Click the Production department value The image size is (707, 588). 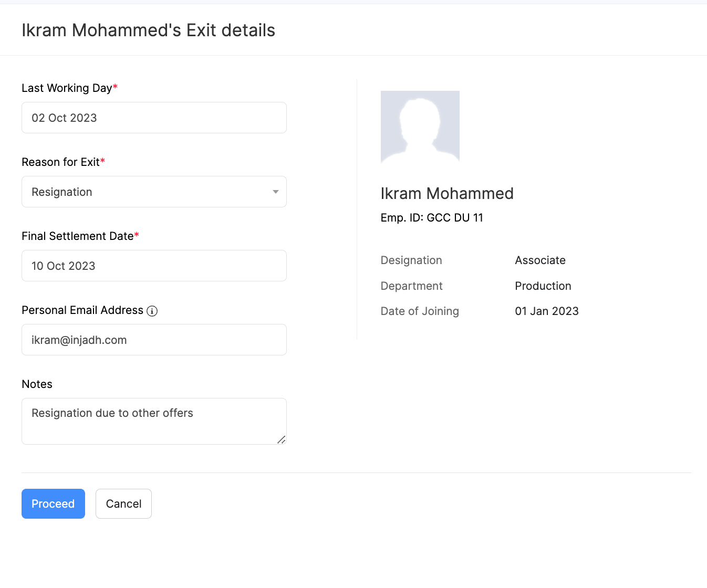click(x=543, y=286)
